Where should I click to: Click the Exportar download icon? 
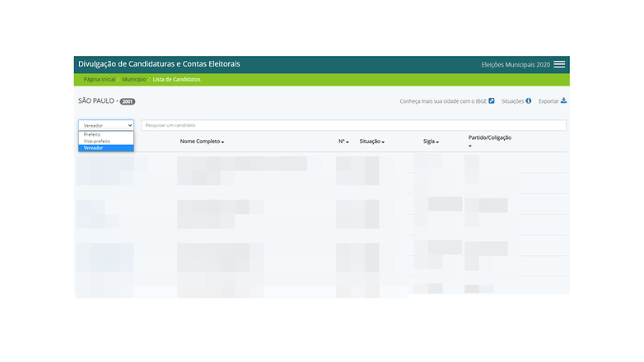click(563, 100)
